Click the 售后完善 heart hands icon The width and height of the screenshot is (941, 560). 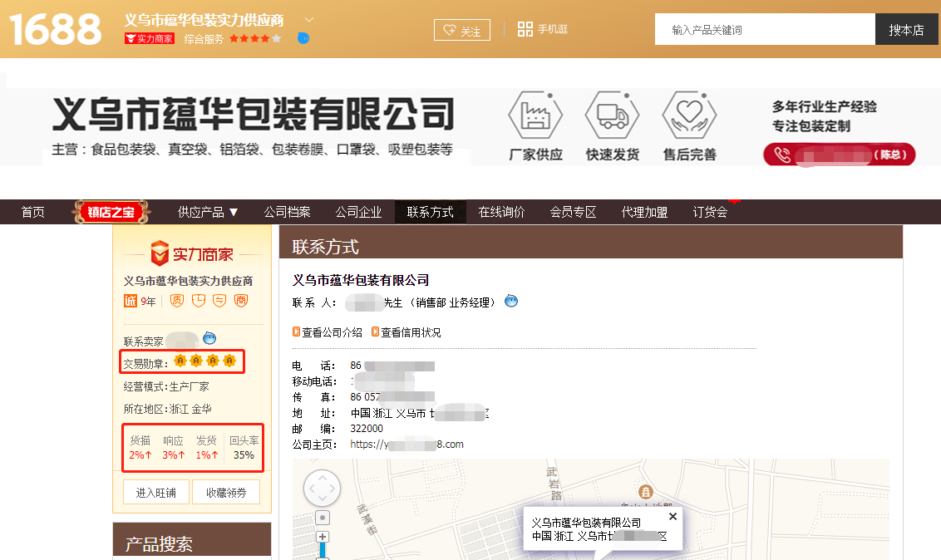[x=689, y=115]
